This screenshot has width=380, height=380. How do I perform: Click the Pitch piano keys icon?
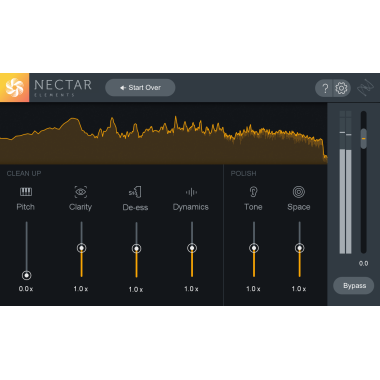coord(26,191)
